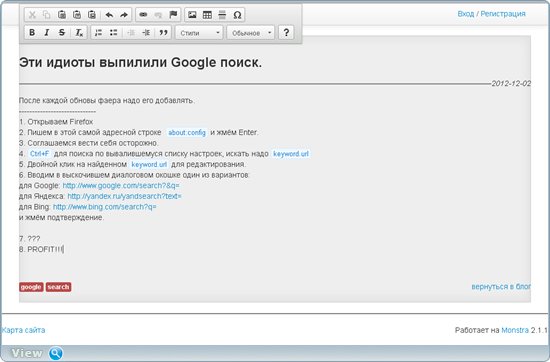Open the Обычное format dropdown
Screen dimensions: 550x362
pyautogui.click(x=250, y=33)
